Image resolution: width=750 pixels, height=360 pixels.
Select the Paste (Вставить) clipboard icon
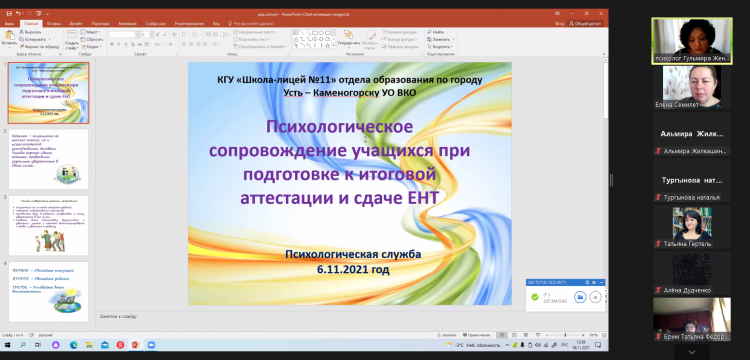tap(9, 37)
